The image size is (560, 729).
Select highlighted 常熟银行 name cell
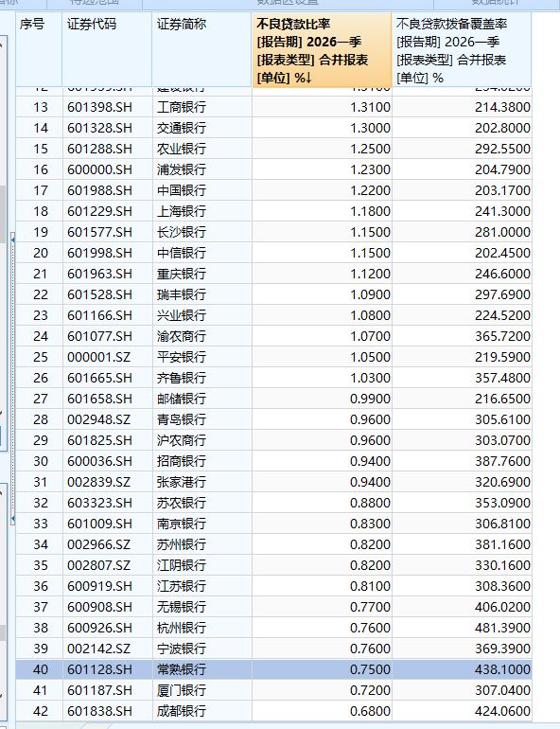tap(202, 669)
